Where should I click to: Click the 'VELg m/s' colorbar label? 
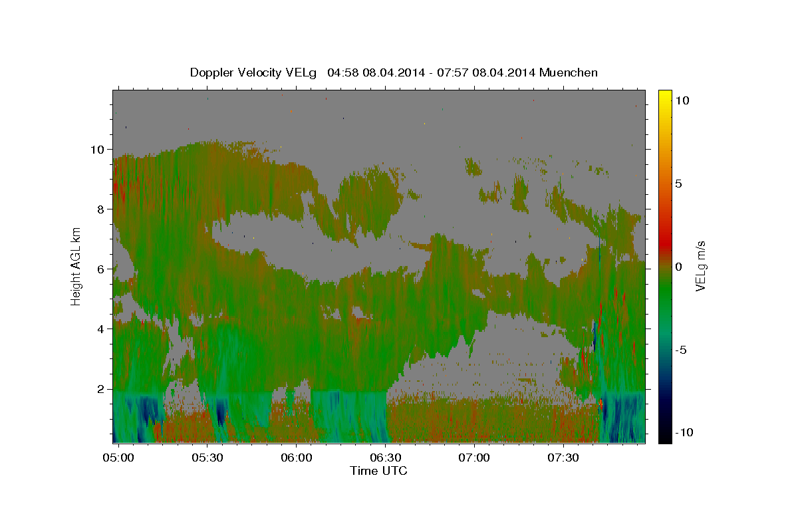701,266
